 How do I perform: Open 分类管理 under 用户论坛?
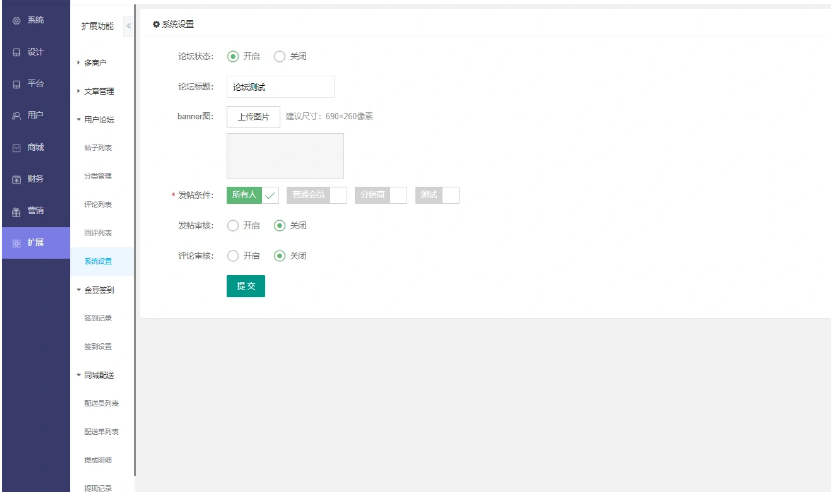pyautogui.click(x=98, y=176)
